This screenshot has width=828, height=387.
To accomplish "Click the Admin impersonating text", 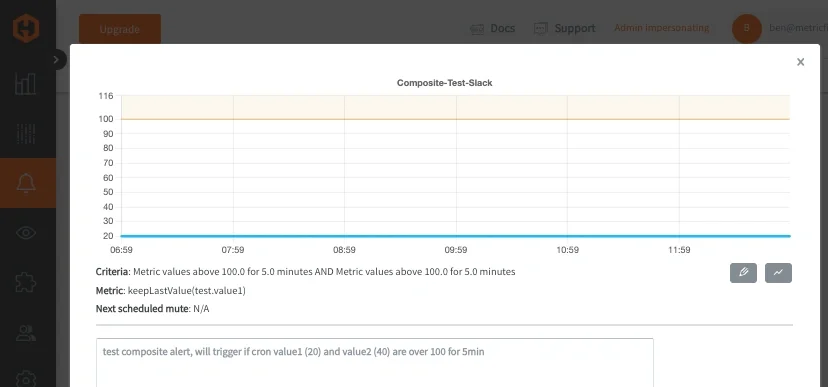I will click(x=662, y=27).
